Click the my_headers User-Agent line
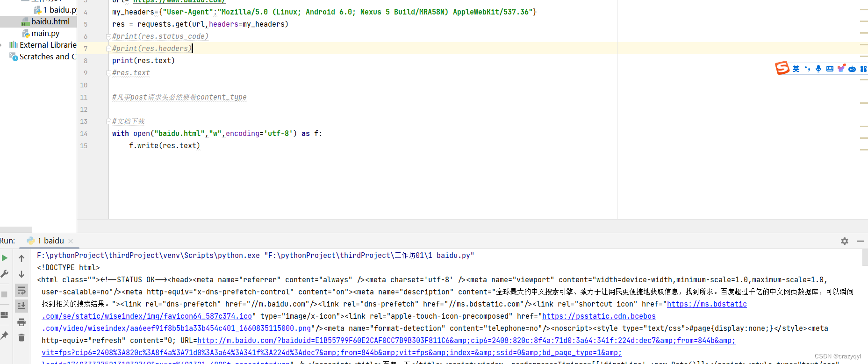The height and width of the screenshot is (364, 868). click(324, 12)
